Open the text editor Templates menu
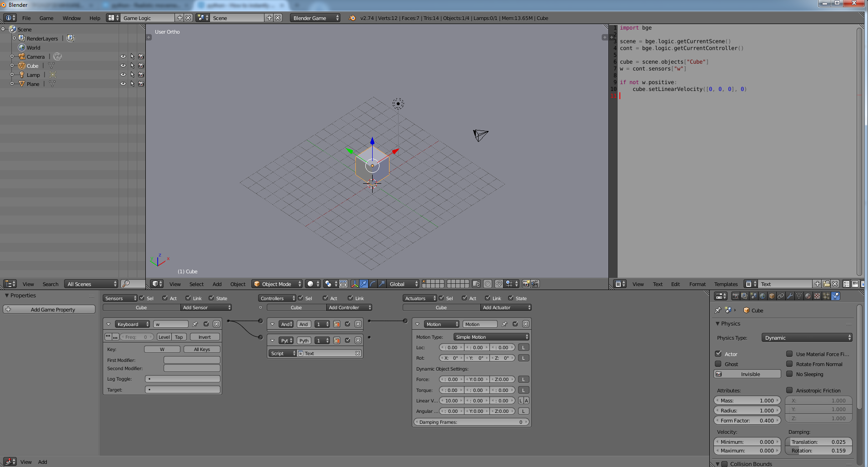This screenshot has height=467, width=868. [x=726, y=284]
